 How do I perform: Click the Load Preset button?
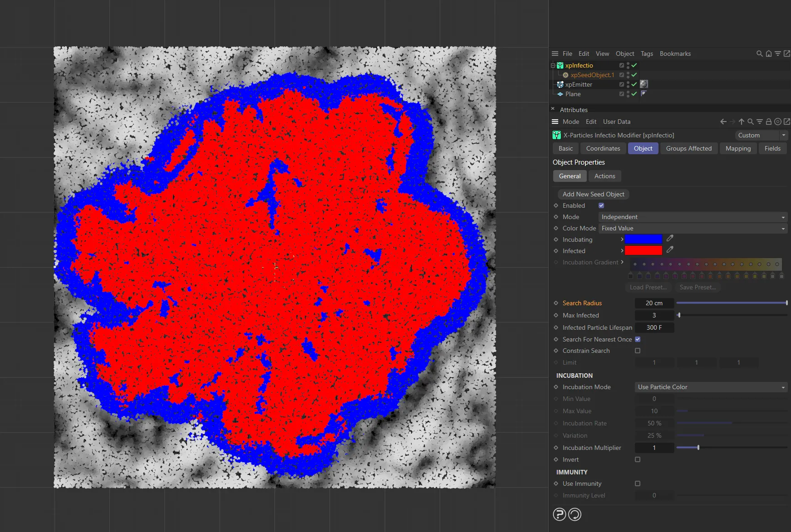(x=648, y=287)
